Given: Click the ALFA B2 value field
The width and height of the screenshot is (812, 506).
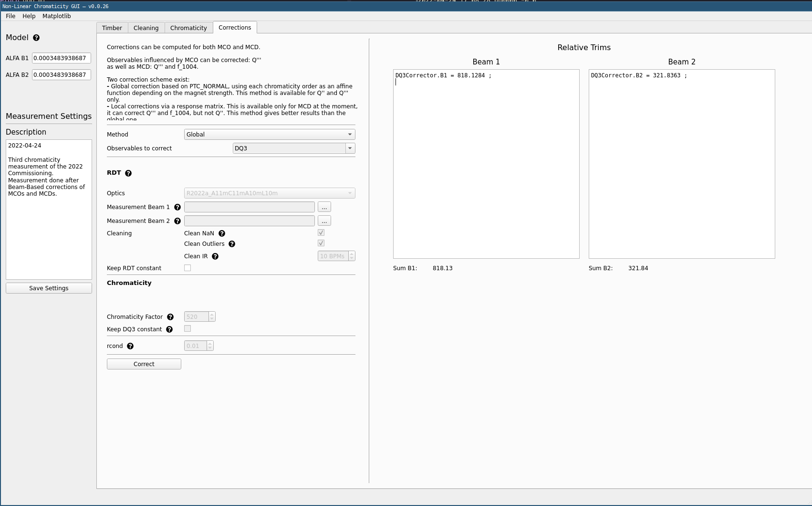Looking at the screenshot, I should coord(62,75).
